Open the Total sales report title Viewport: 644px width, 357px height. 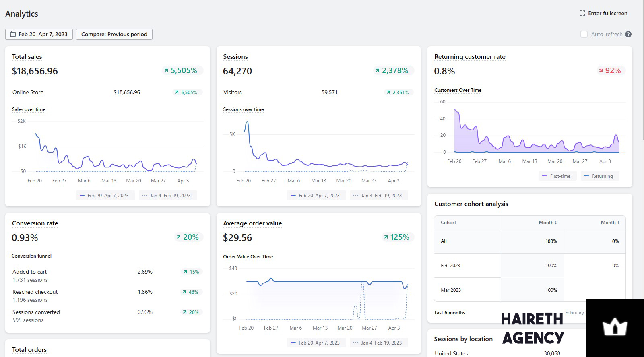(x=27, y=57)
